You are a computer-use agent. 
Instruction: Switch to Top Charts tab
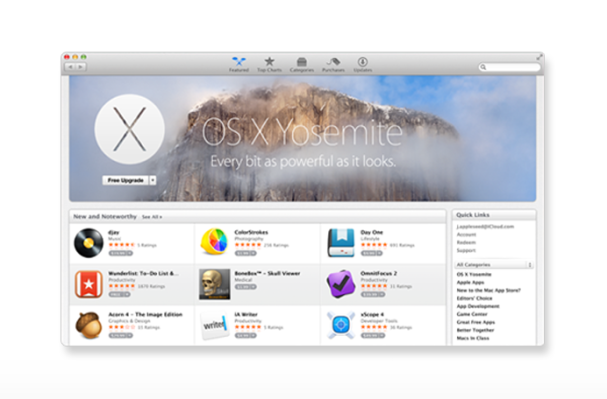[x=269, y=64]
